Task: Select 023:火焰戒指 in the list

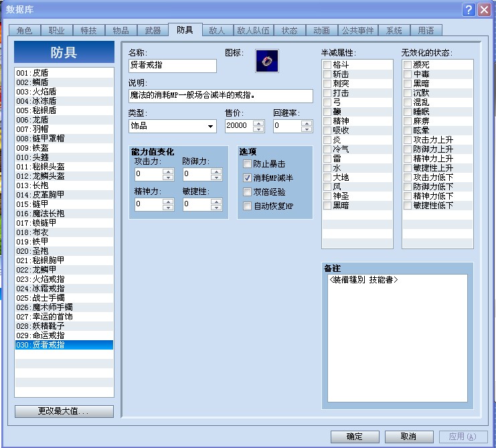Action: [x=64, y=279]
